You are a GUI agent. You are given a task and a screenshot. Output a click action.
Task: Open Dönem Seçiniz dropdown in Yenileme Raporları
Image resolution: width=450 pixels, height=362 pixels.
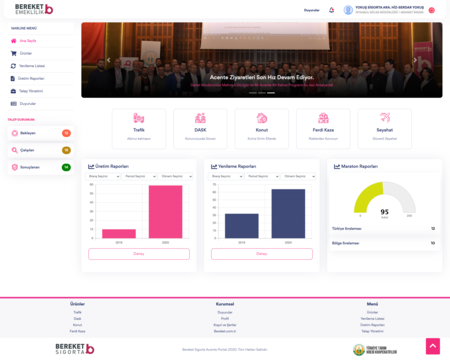pos(298,176)
